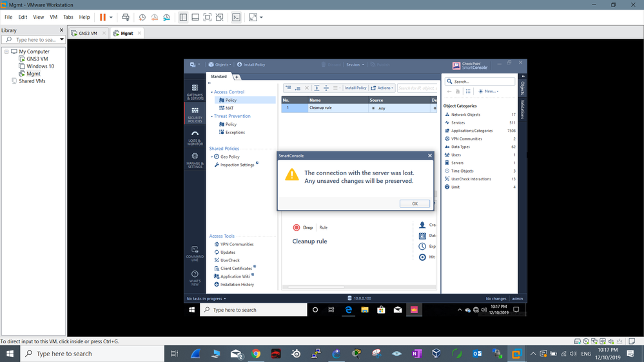Open What's New panel
Image resolution: width=644 pixels, height=362 pixels.
pos(195,278)
